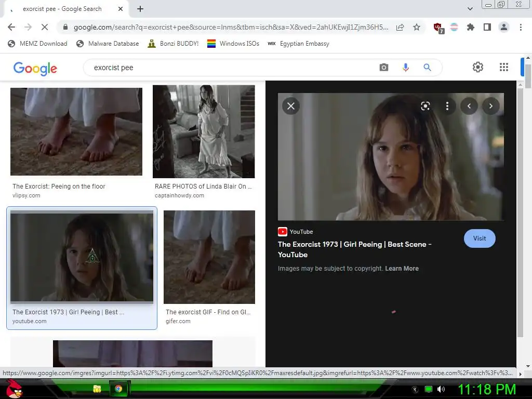Open the Learn More copyright link

point(402,269)
